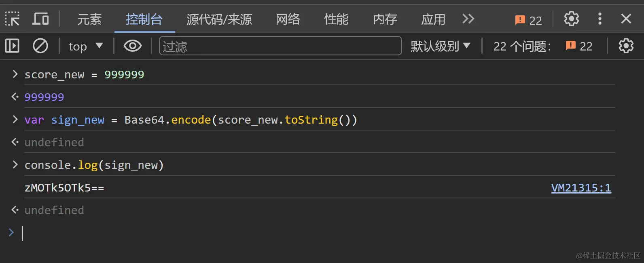Show the console sidebar panel
The width and height of the screenshot is (644, 263).
(x=12, y=46)
